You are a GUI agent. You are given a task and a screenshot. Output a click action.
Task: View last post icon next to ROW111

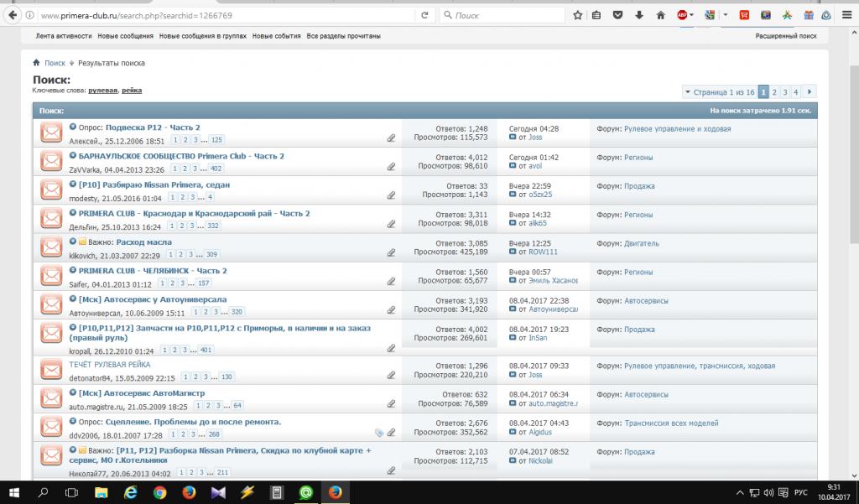pos(513,252)
